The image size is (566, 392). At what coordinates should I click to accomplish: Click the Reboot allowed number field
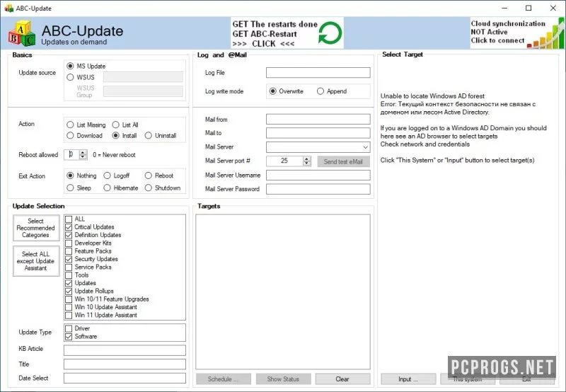click(72, 154)
